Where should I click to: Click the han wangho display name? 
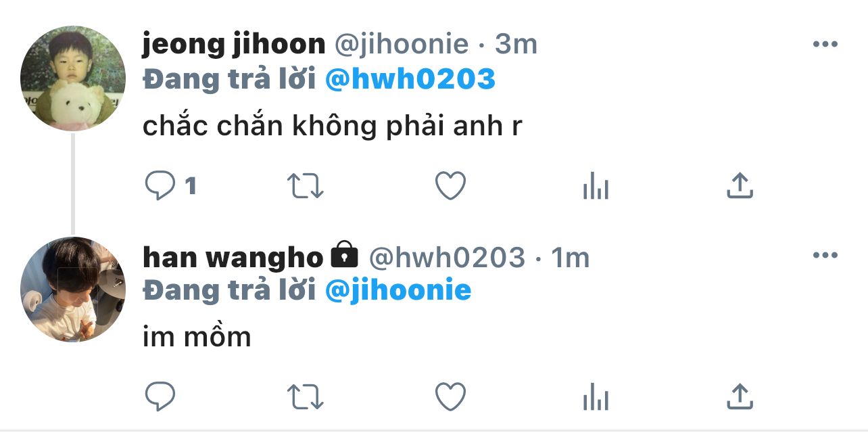pos(233,257)
